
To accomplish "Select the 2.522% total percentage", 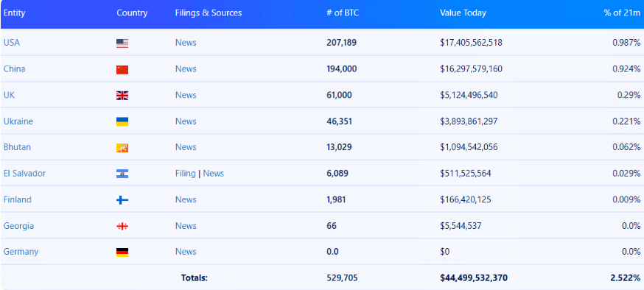I will [626, 277].
